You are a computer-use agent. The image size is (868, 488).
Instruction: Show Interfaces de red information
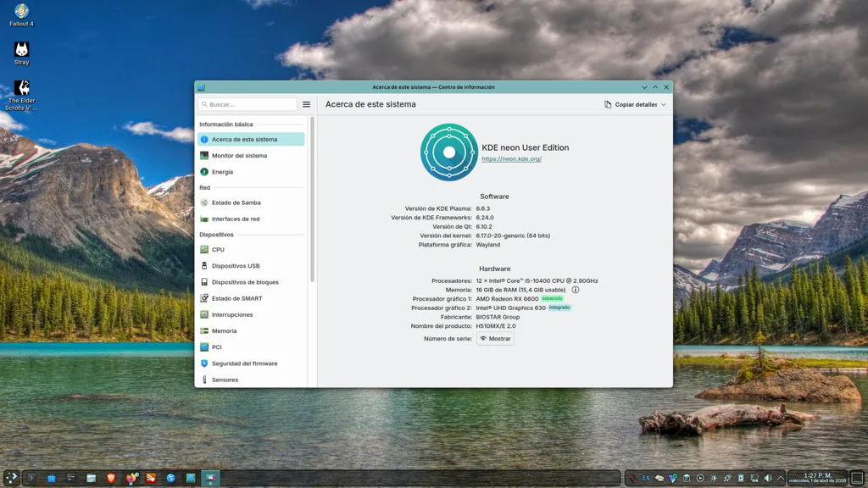click(251, 219)
